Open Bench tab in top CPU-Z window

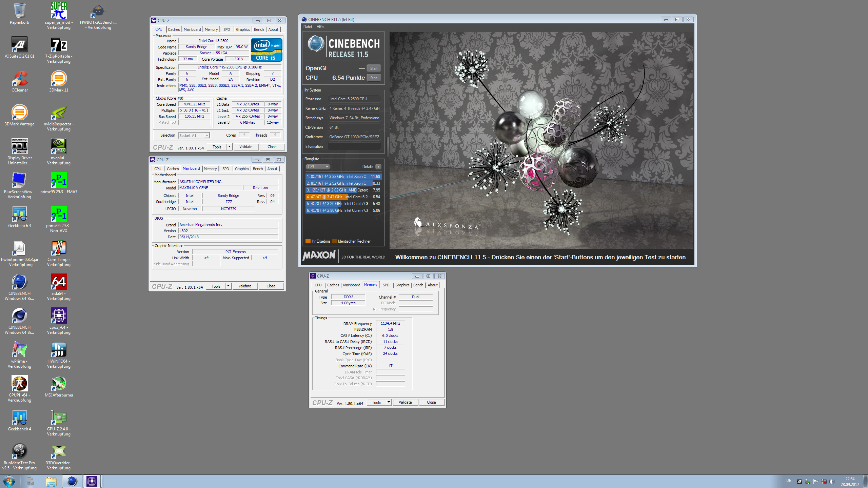259,29
